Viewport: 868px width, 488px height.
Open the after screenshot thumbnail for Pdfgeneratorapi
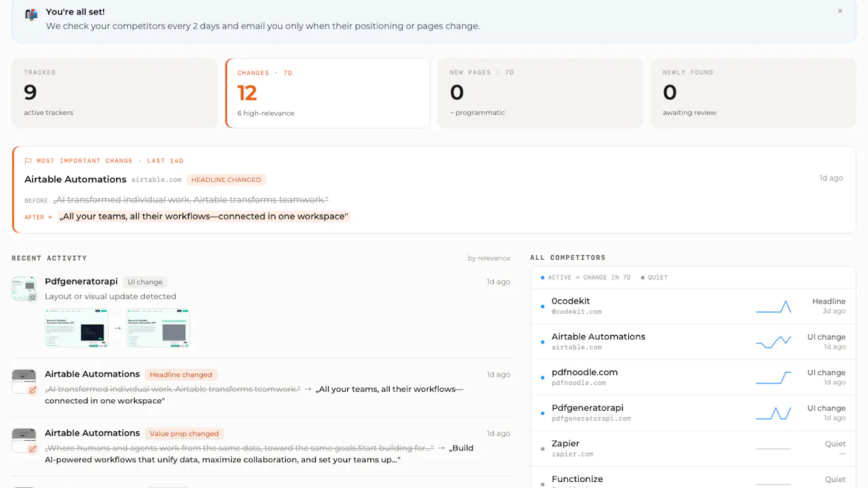[158, 328]
